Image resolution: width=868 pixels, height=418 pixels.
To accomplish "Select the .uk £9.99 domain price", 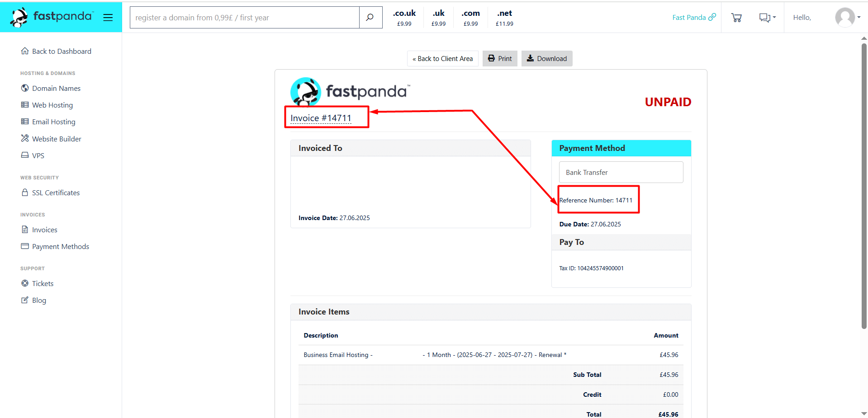I will [x=438, y=18].
